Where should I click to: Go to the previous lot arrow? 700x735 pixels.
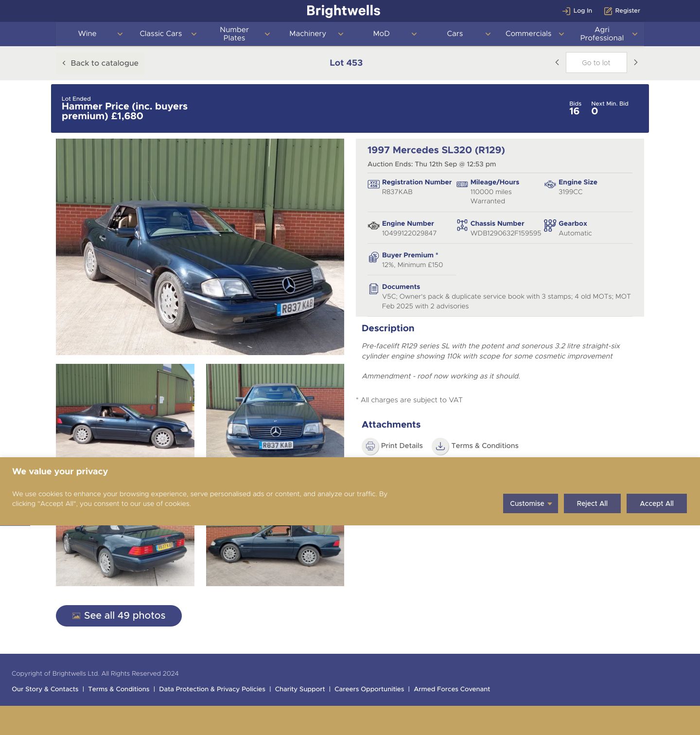click(557, 62)
